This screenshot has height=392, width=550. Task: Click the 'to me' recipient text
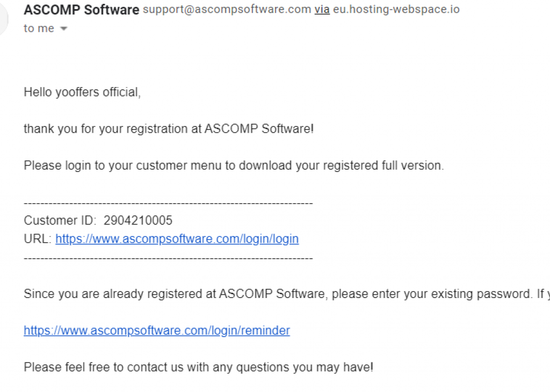(39, 28)
